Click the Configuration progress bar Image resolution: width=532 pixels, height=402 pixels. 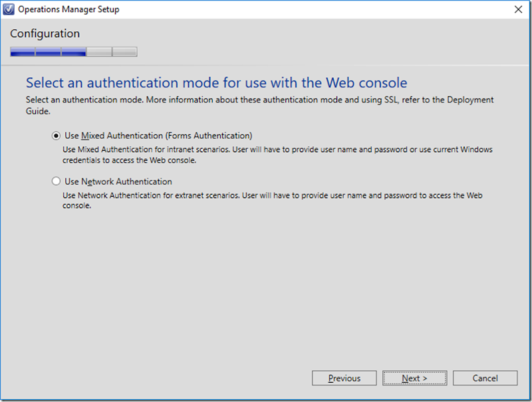tap(74, 52)
